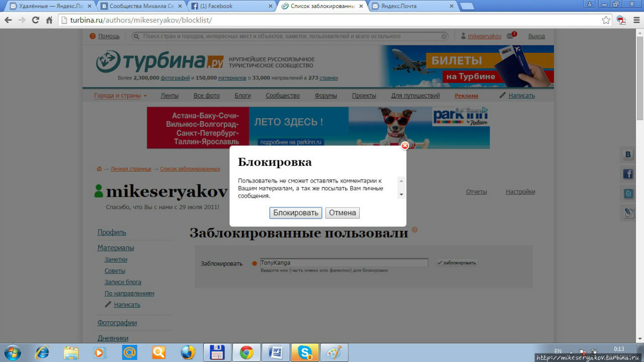Open the Отчеты link
The width and height of the screenshot is (644, 362).
476,192
